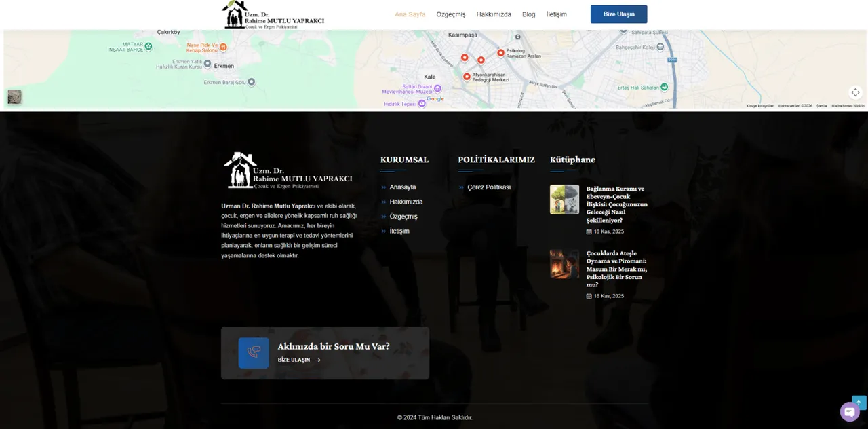Image resolution: width=868 pixels, height=429 pixels.
Task: Click the white footer logo
Action: click(x=288, y=170)
